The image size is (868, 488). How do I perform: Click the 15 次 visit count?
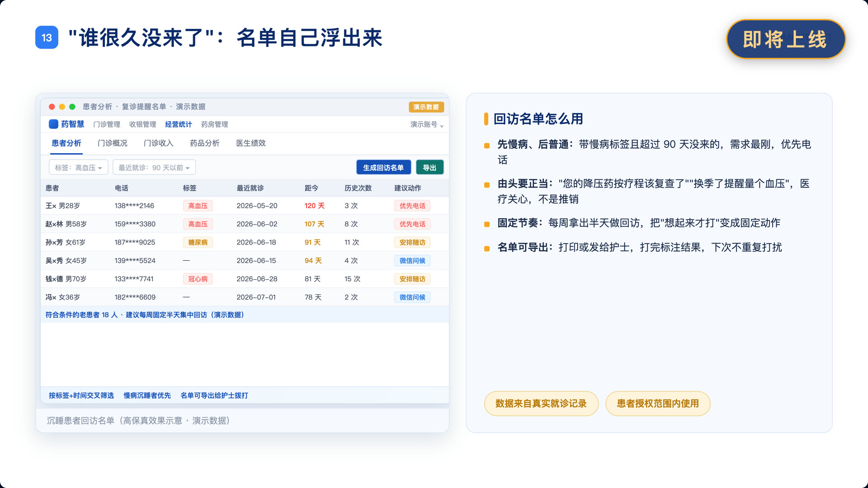point(352,279)
